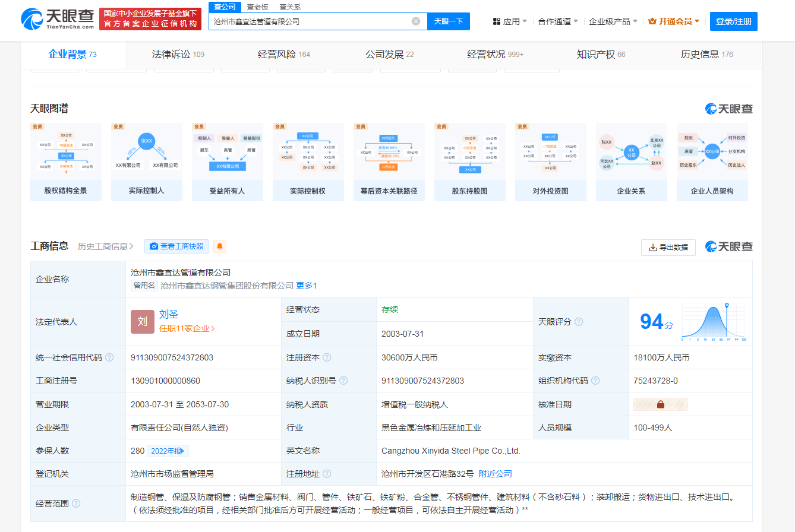795x532 pixels.
Task: Click the 94分 score value
Action: tap(657, 322)
